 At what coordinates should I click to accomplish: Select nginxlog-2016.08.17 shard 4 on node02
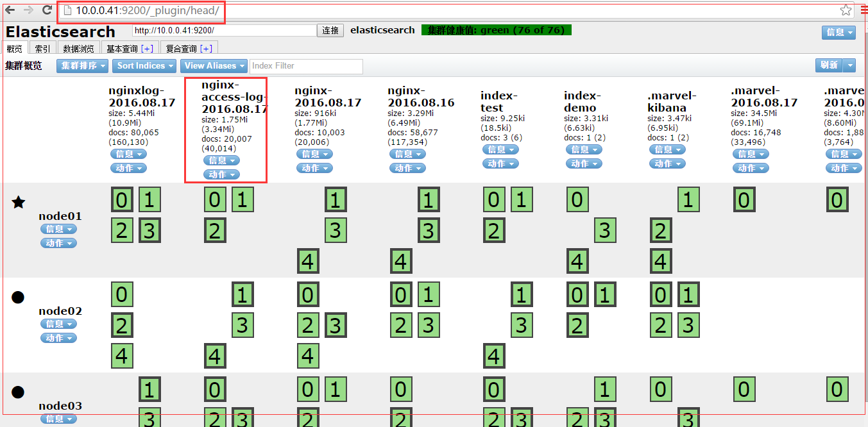point(122,355)
